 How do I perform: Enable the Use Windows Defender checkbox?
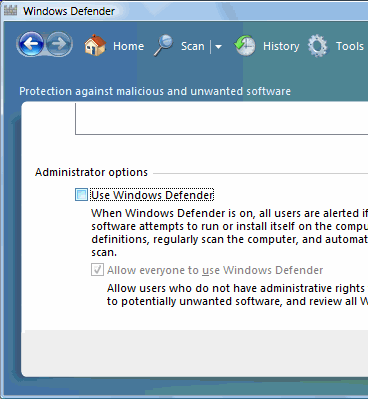[x=81, y=195]
